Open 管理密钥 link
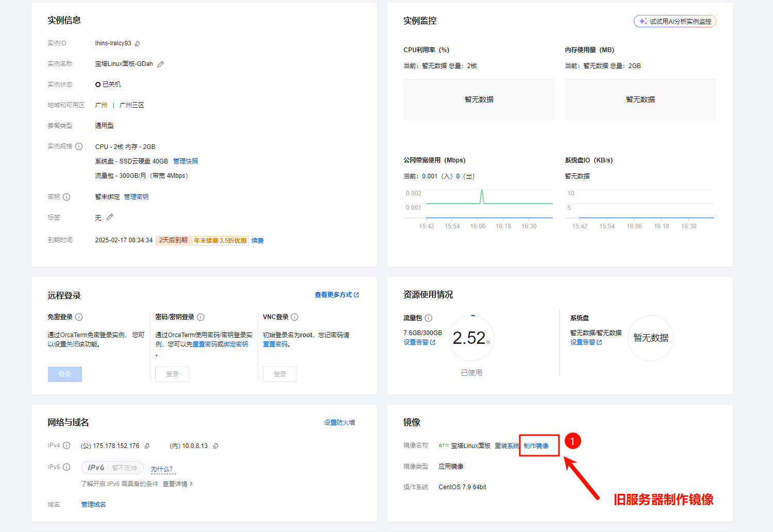The height and width of the screenshot is (532, 773). (136, 197)
